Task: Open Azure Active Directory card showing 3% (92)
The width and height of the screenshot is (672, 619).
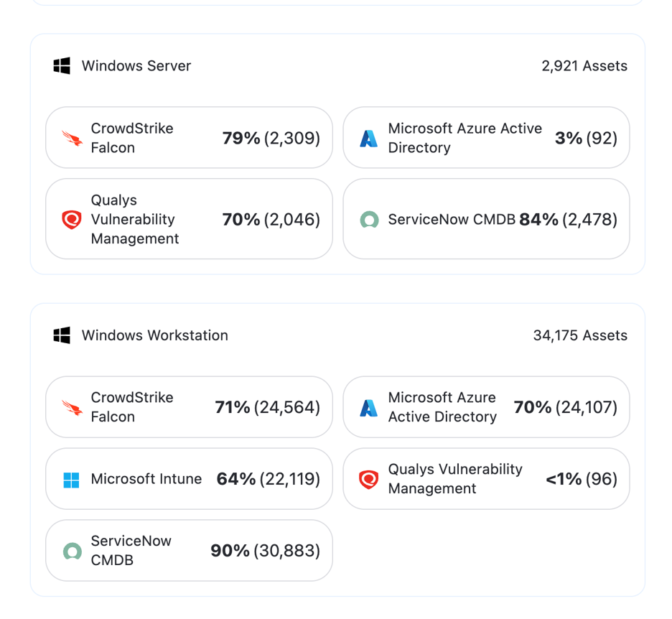Action: [x=486, y=138]
